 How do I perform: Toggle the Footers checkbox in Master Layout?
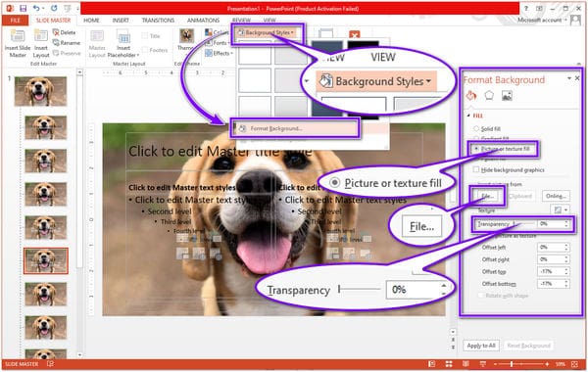145,50
